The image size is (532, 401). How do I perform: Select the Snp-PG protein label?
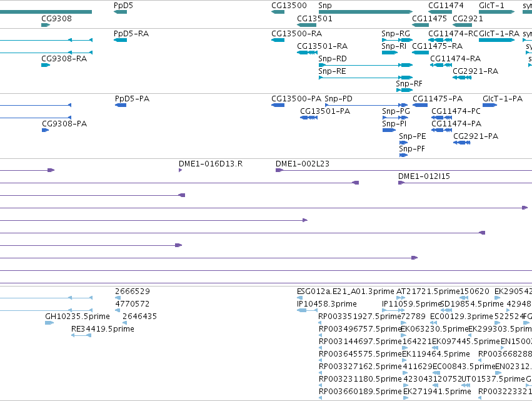[x=396, y=111]
